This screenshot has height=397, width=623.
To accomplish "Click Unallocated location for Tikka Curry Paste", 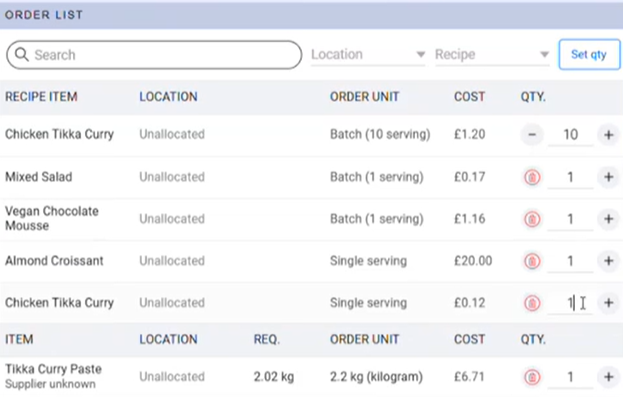I will point(172,377).
